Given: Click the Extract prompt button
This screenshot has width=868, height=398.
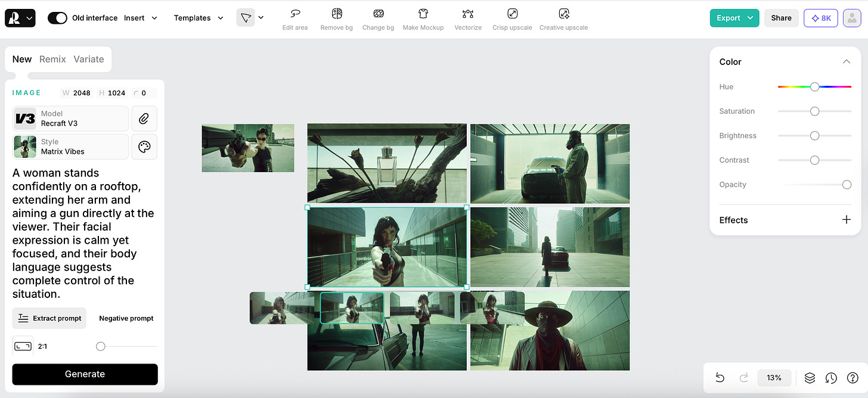Looking at the screenshot, I should [49, 318].
